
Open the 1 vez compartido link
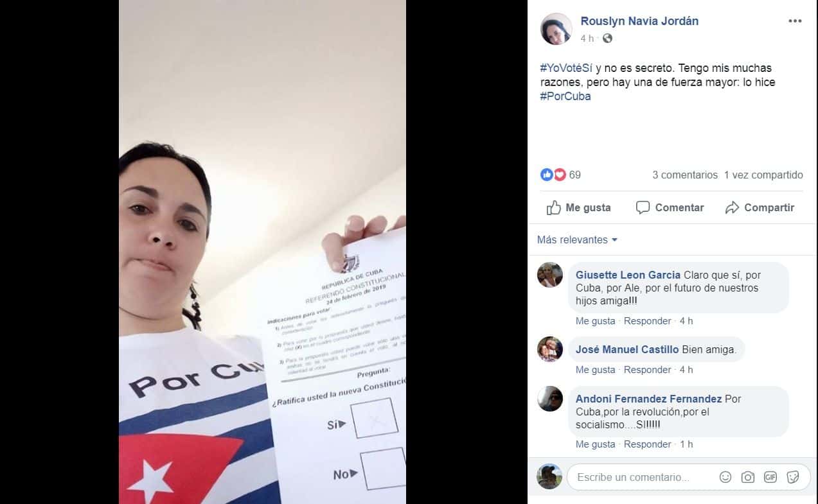[763, 175]
